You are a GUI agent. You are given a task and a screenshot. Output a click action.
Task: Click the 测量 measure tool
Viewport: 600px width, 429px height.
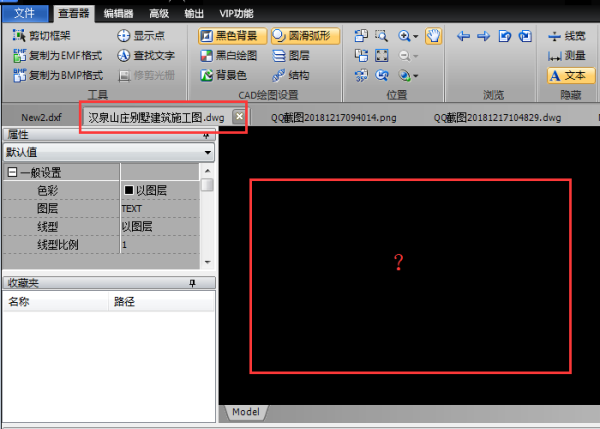pos(566,55)
